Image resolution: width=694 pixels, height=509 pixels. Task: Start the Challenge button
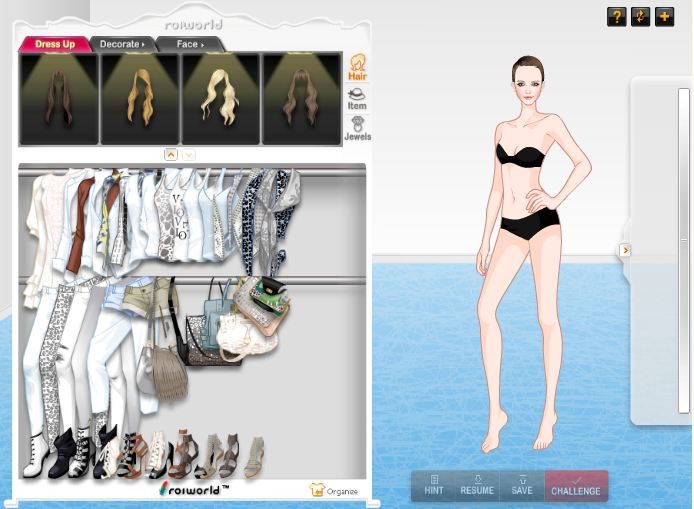[x=576, y=486]
